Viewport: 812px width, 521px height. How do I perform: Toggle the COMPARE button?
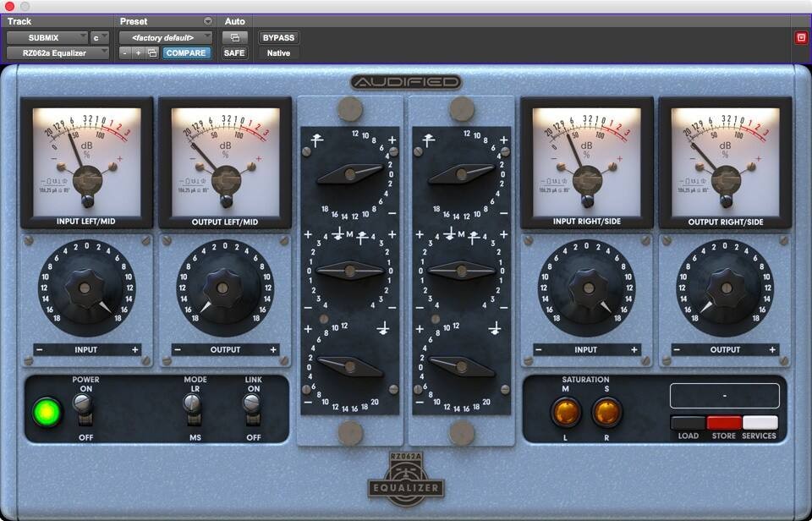186,52
